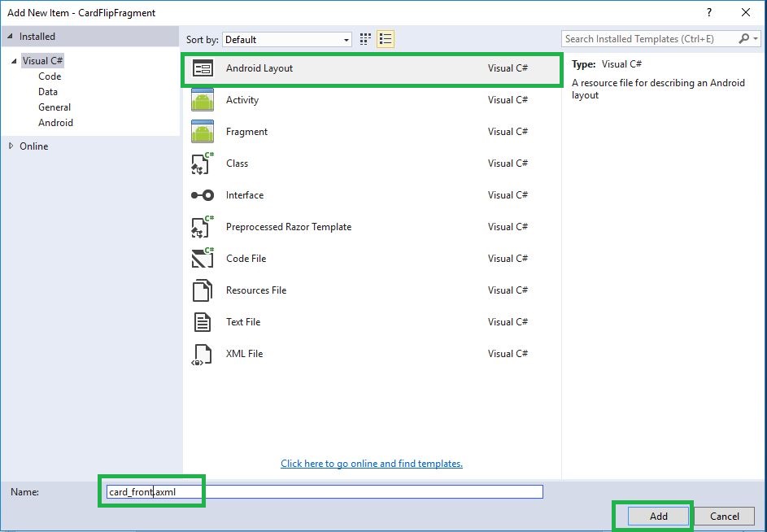Select the Text File template icon
The height and width of the screenshot is (532, 767).
[203, 322]
